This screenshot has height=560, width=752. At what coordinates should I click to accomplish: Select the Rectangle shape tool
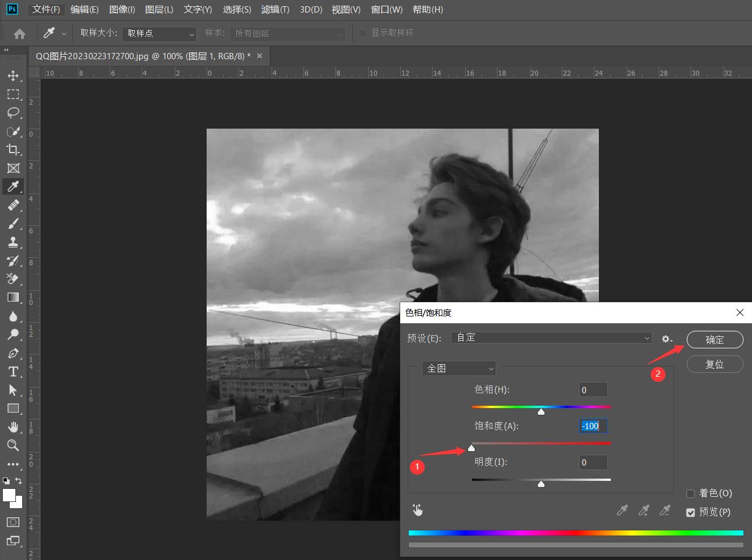coord(13,408)
